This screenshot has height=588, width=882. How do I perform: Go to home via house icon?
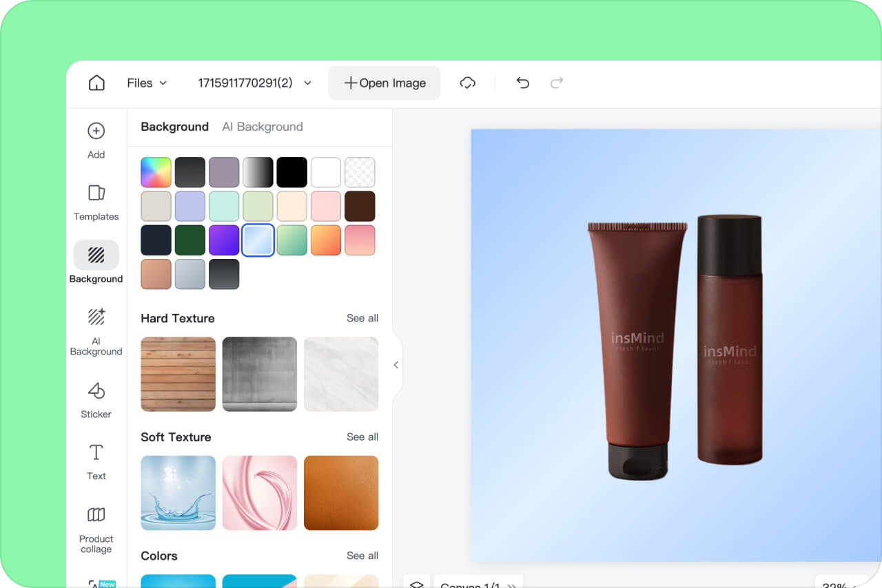pos(96,83)
